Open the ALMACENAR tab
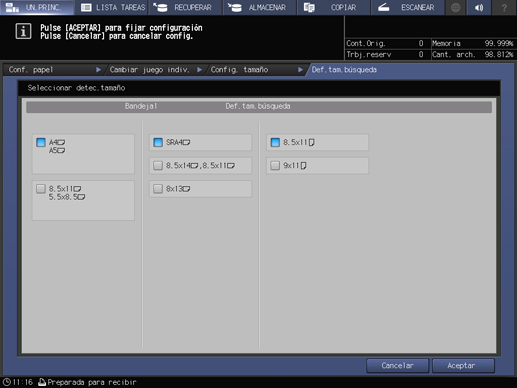 click(260, 7)
